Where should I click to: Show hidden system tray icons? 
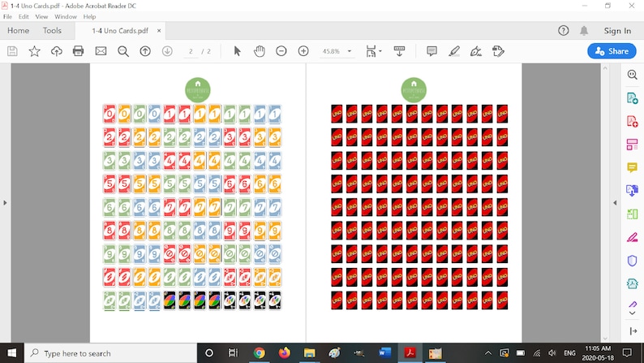(488, 353)
